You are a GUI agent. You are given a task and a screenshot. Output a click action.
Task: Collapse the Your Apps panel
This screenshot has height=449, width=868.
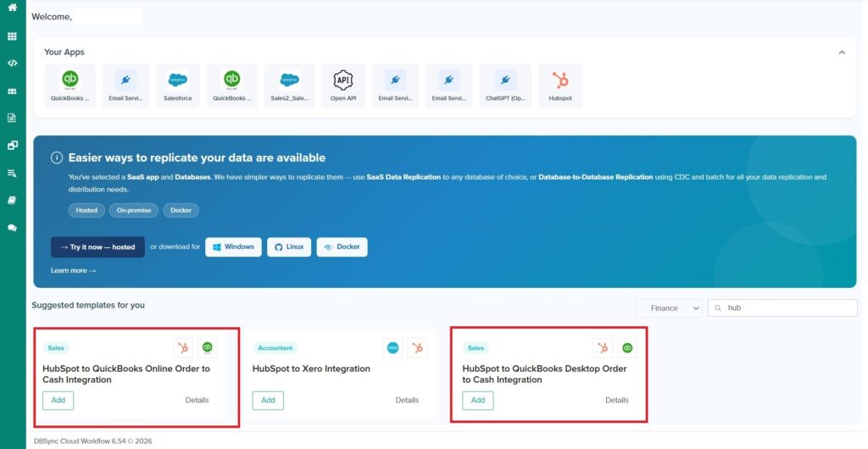842,52
